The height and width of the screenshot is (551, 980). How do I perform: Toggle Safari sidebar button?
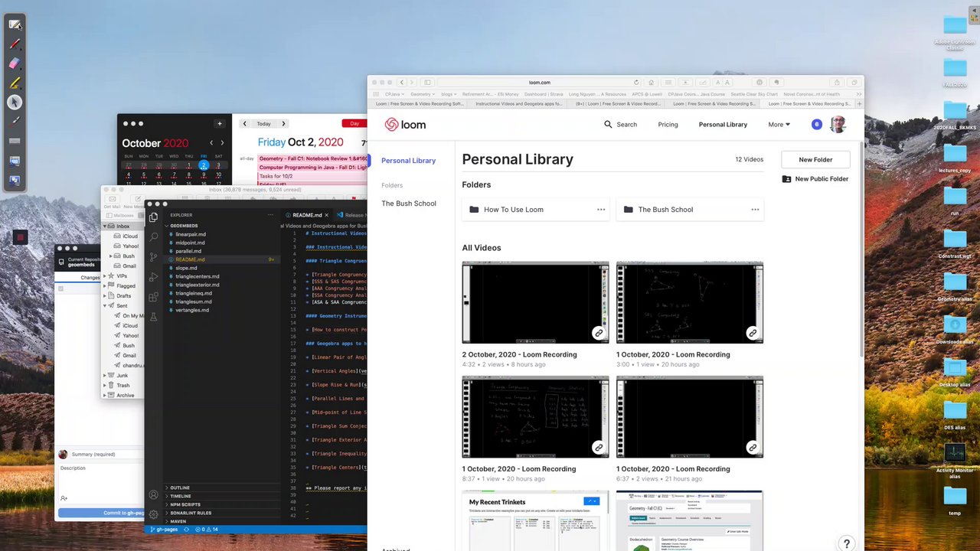(428, 82)
